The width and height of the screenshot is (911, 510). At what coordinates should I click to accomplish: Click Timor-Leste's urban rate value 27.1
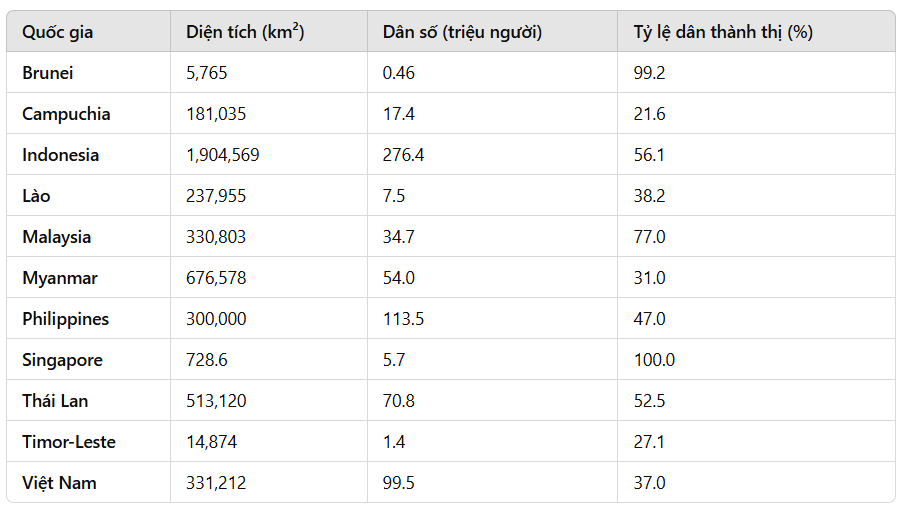pos(649,442)
